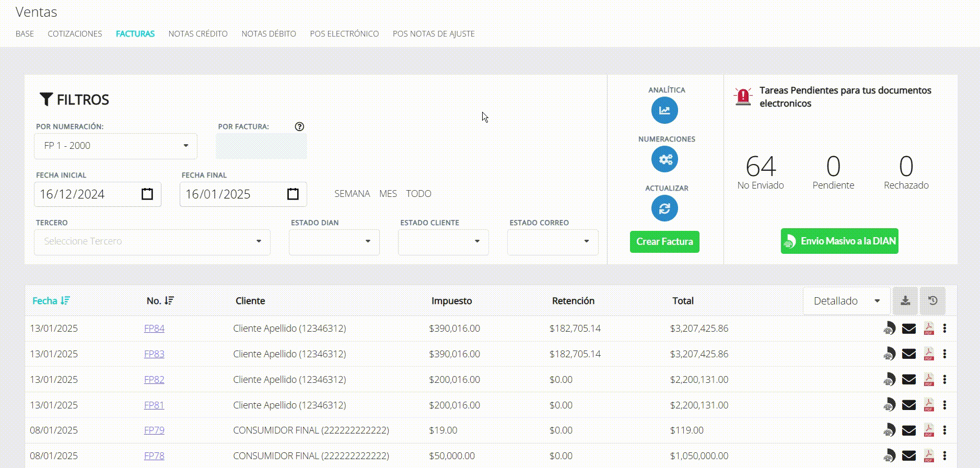Open the calendar picker for Fecha Inicial
The height and width of the screenshot is (468, 980).
coord(147,194)
